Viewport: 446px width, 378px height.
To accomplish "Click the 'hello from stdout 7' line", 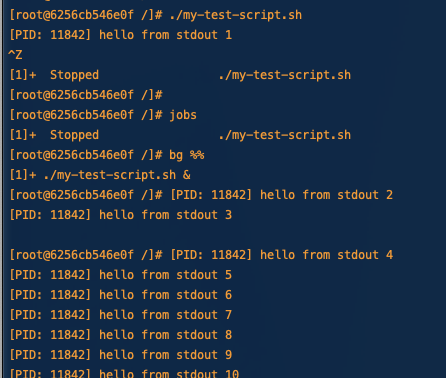I will click(x=120, y=315).
